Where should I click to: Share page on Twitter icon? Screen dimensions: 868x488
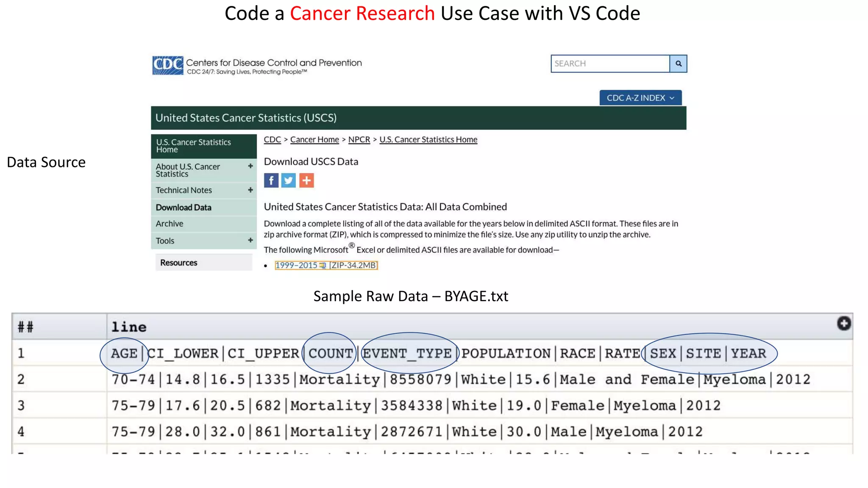click(x=289, y=180)
